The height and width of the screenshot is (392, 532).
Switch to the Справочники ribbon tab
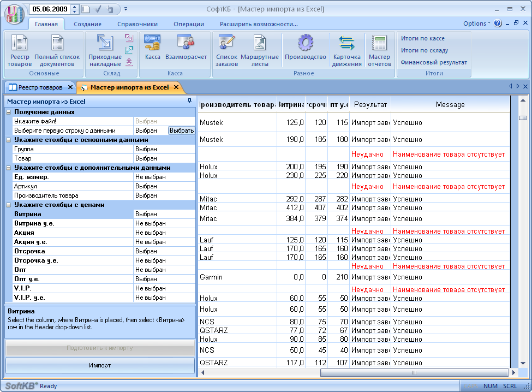point(137,24)
